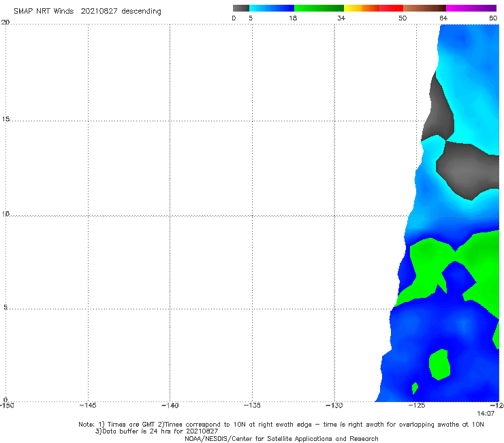Click the gray segment of the color bar
Image resolution: width=504 pixels, height=443 pixels.
(x=240, y=8)
